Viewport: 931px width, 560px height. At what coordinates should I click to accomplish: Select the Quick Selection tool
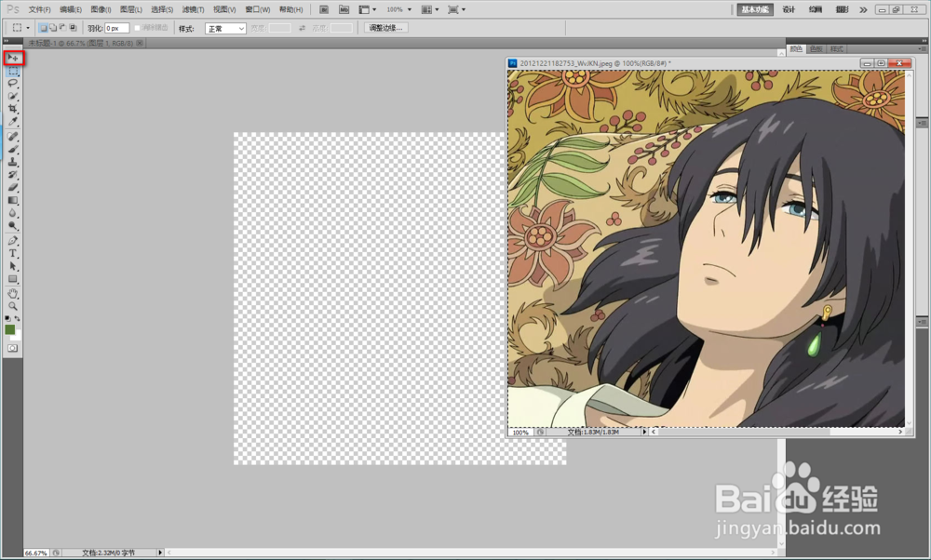(13, 96)
